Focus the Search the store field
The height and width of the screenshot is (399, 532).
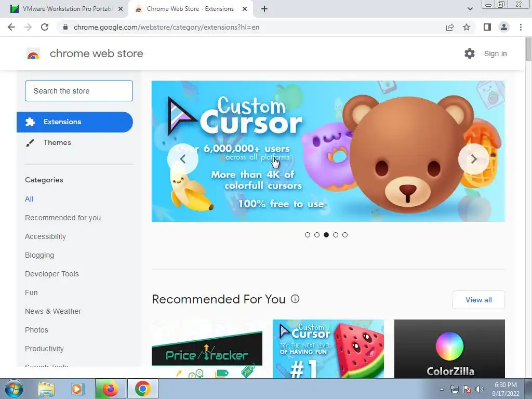[79, 91]
